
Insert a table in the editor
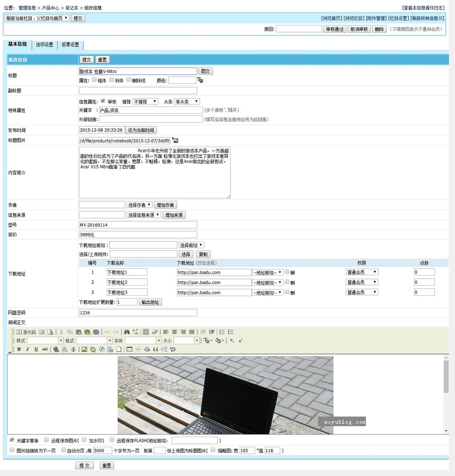click(x=129, y=349)
